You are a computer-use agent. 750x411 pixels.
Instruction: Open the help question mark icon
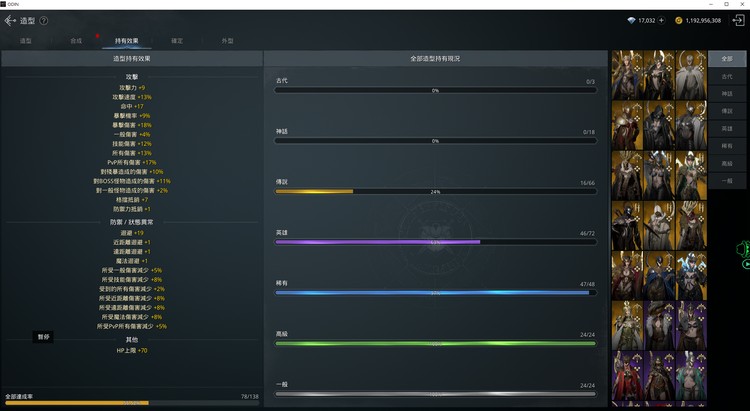[44, 21]
